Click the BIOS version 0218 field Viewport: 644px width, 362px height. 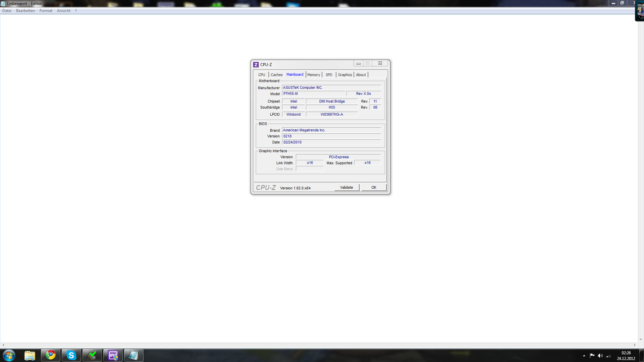(331, 136)
